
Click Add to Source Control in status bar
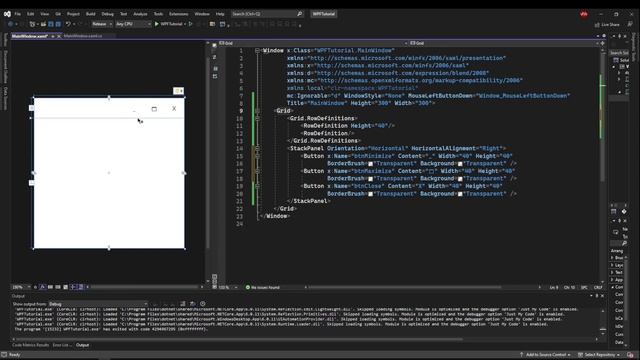click(x=544, y=355)
